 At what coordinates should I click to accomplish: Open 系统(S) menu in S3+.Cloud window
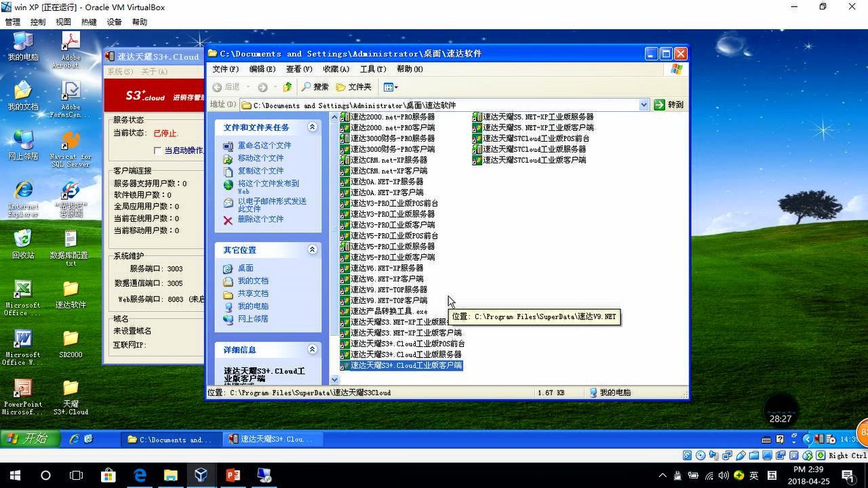click(x=120, y=72)
